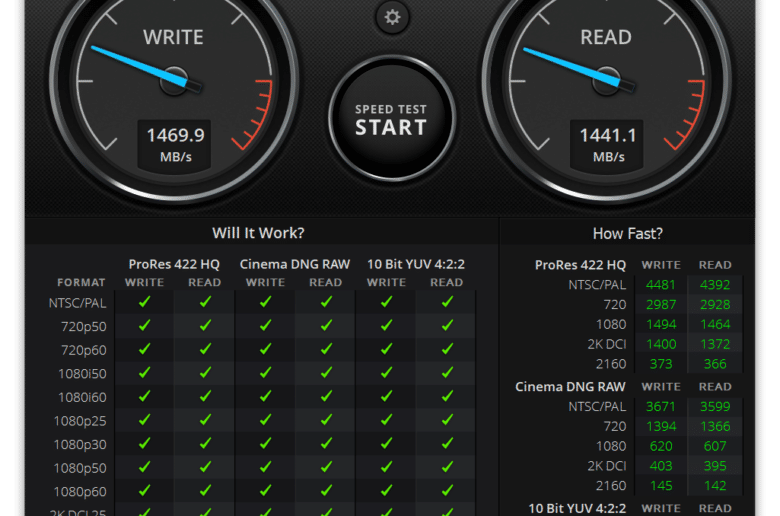
Task: Click 1080p25 ProRes 422 HQ write checkmark
Action: click(x=145, y=419)
